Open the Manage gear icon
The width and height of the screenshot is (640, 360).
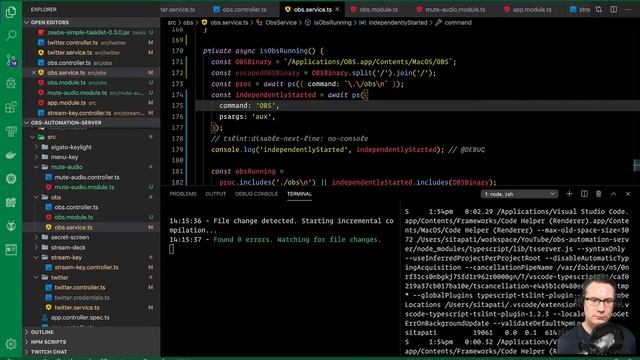pos(11,344)
